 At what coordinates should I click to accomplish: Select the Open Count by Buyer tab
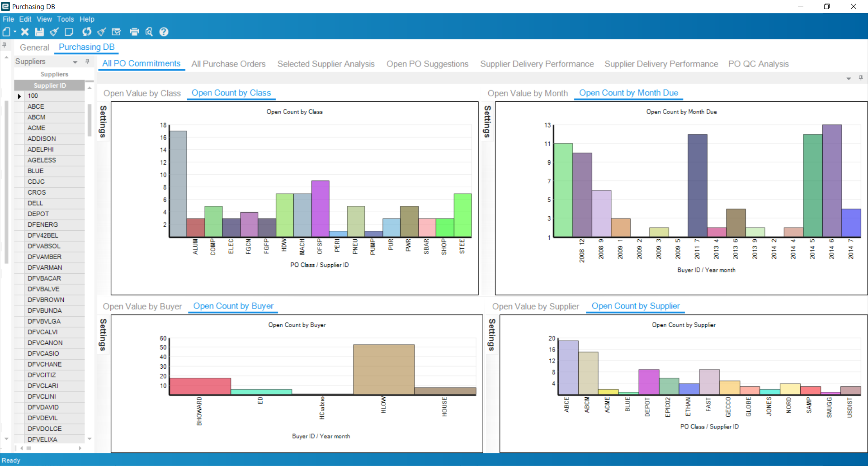click(233, 306)
